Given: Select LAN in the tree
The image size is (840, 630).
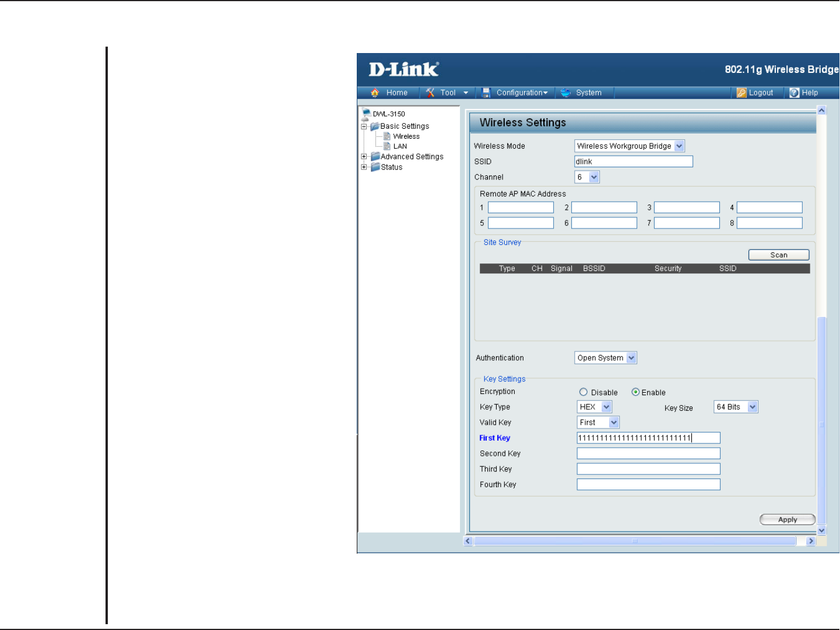Looking at the screenshot, I should pyautogui.click(x=400, y=146).
